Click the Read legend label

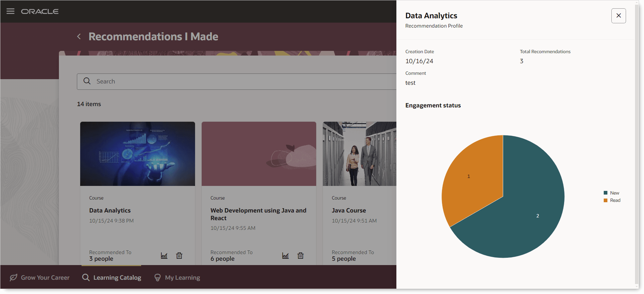point(615,200)
